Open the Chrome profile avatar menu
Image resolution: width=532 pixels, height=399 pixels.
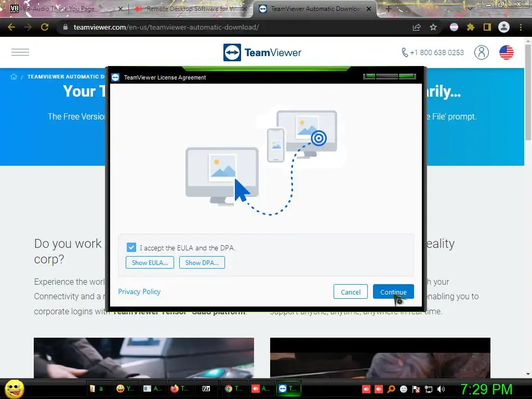point(504,27)
